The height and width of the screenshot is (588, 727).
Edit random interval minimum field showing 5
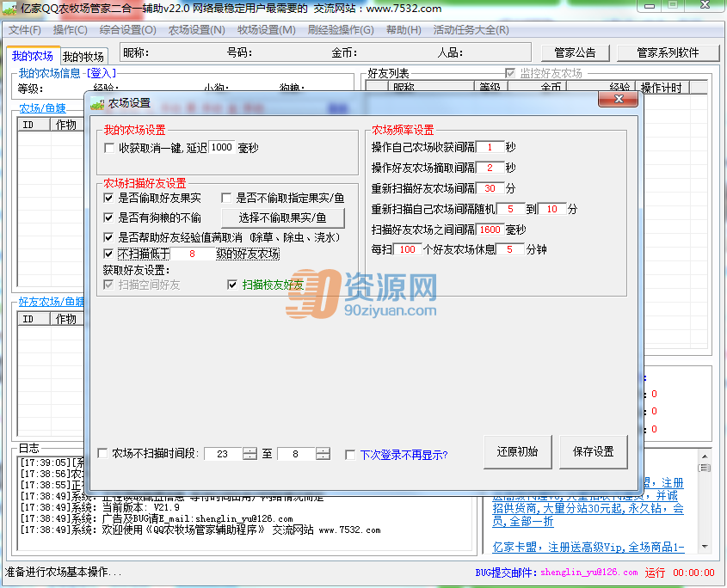coord(510,209)
